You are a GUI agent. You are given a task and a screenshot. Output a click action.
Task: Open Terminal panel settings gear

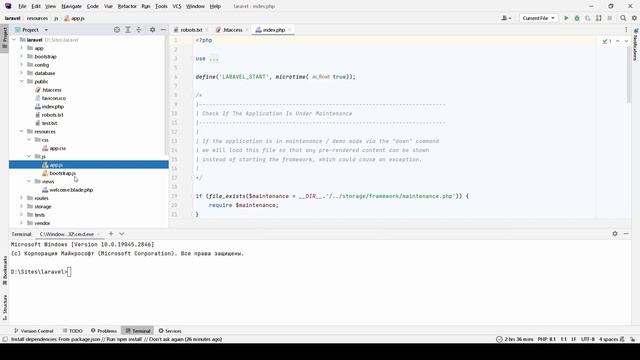[x=615, y=234]
